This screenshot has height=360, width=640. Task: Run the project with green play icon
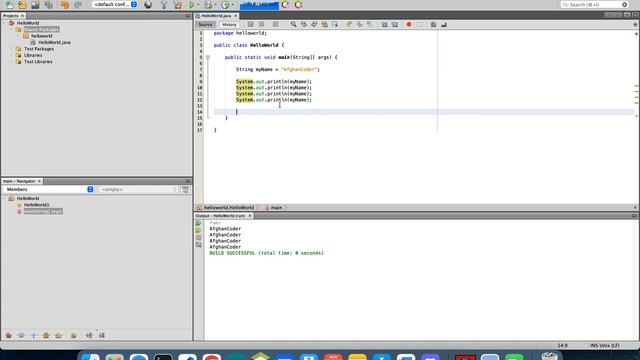191,4
